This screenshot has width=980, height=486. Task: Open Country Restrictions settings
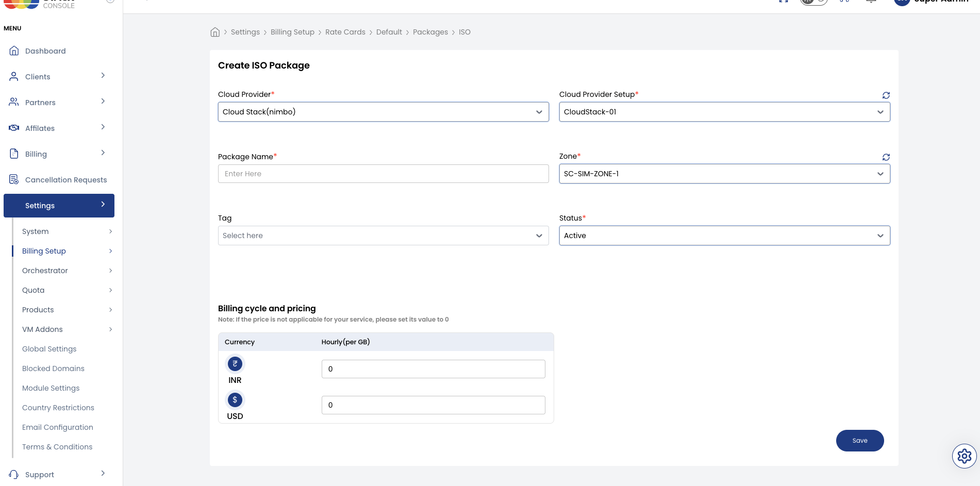pyautogui.click(x=58, y=408)
